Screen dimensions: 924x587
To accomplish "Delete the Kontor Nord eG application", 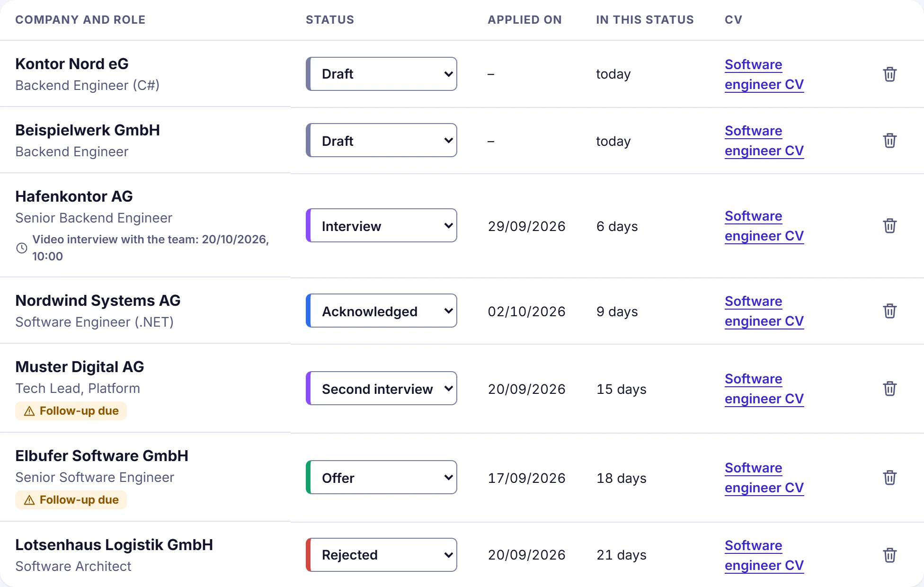I will pyautogui.click(x=889, y=74).
